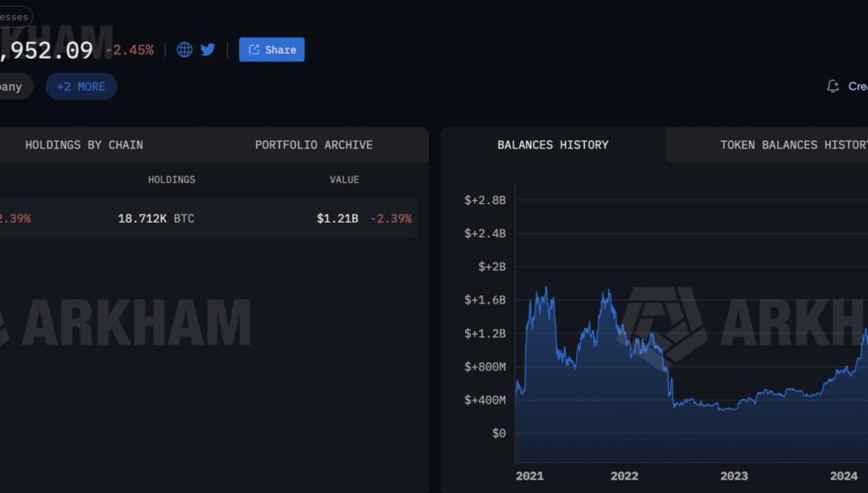
Task: Click the 2021 label on chart axis
Action: [530, 476]
